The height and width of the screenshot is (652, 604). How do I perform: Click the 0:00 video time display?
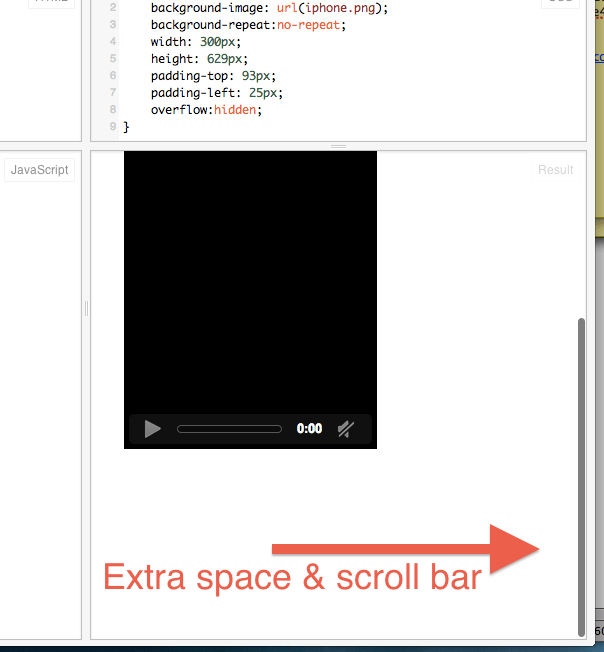[309, 429]
